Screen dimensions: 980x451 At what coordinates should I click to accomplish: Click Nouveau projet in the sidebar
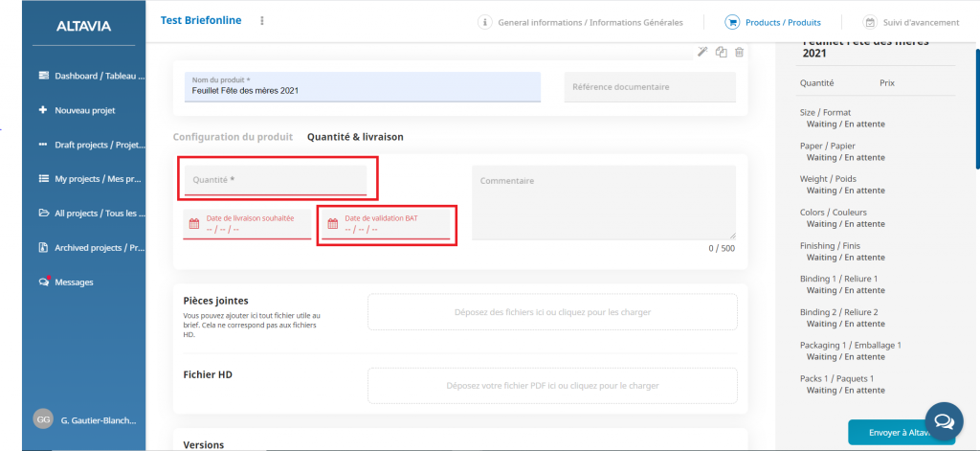click(x=84, y=110)
